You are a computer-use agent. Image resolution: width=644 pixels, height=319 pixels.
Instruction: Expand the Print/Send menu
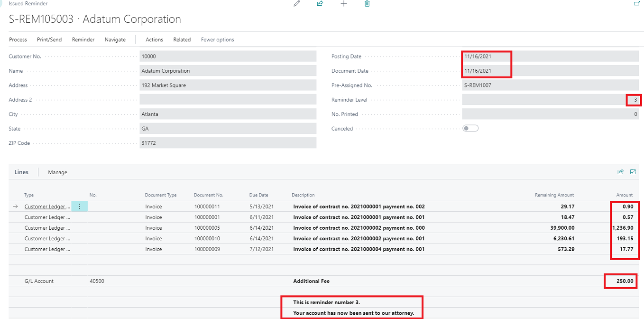point(49,40)
